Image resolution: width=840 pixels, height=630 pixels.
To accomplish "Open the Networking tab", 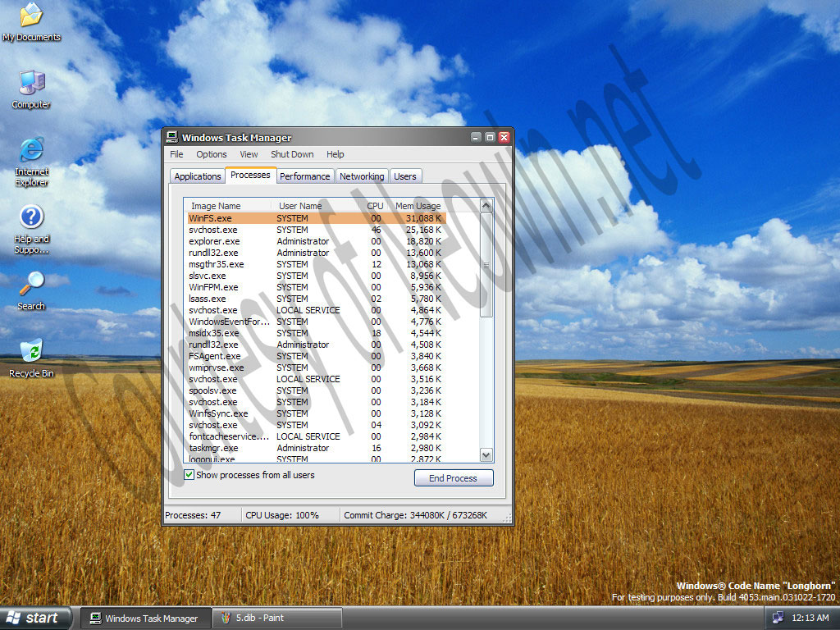I will point(362,176).
